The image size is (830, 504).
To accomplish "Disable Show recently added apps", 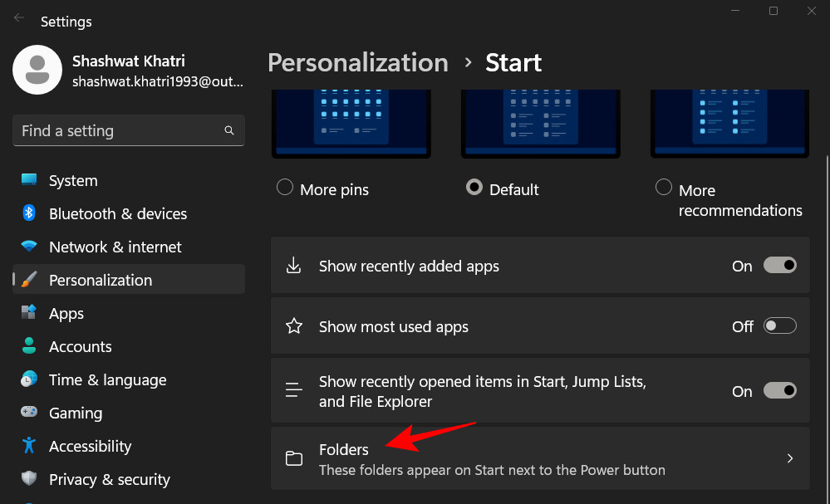I will pos(778,265).
